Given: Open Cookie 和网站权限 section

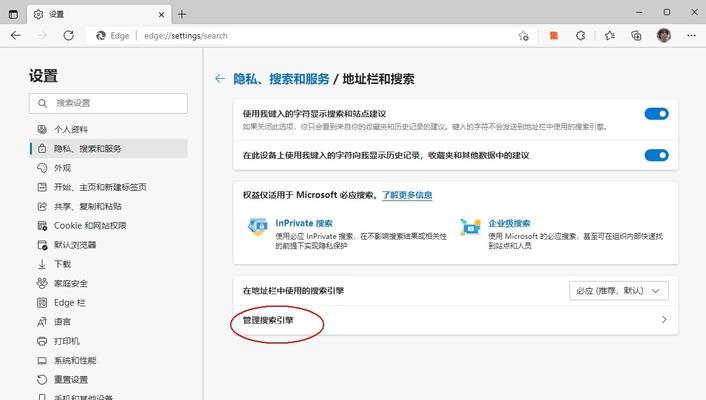Looking at the screenshot, I should click(108, 226).
